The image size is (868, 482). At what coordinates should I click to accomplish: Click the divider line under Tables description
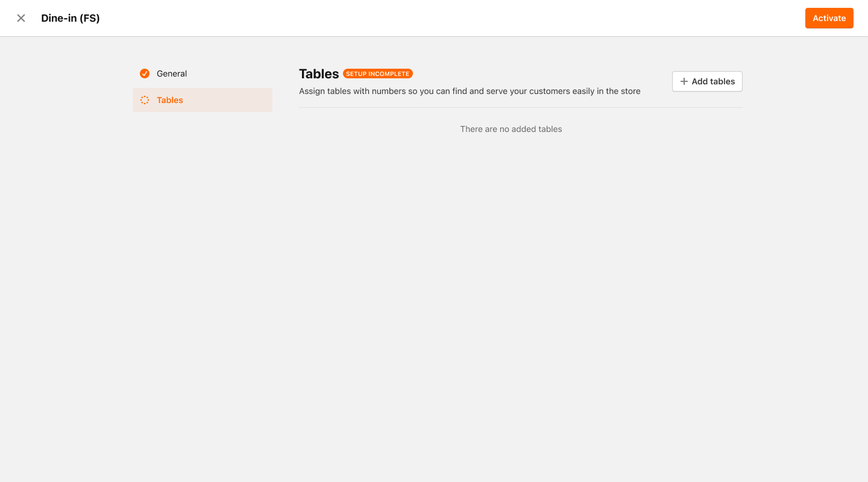point(521,107)
